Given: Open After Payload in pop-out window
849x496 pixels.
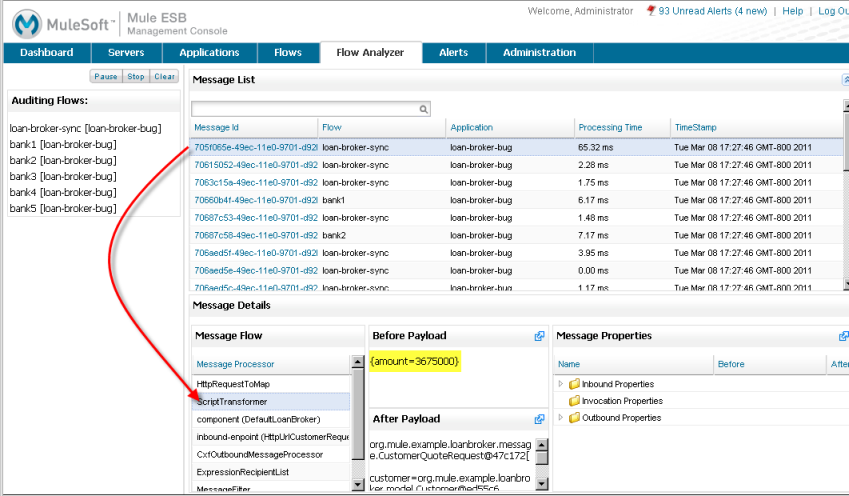Looking at the screenshot, I should point(539,419).
